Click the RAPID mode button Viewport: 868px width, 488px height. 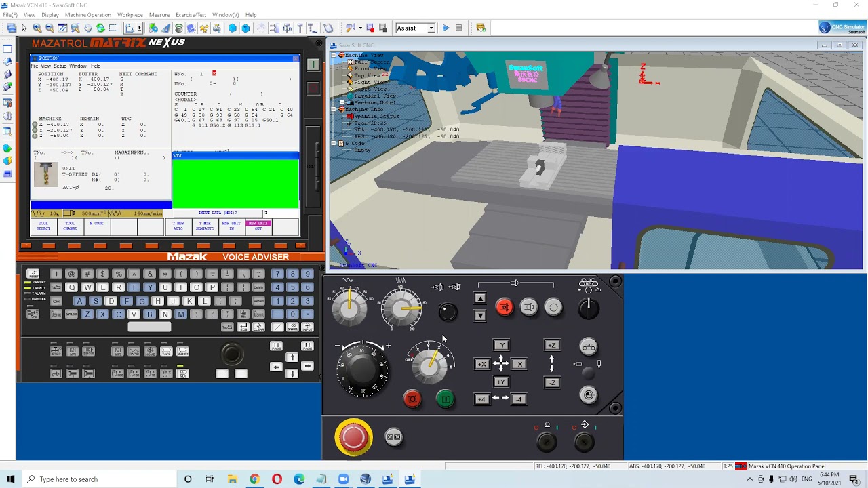coord(134,351)
